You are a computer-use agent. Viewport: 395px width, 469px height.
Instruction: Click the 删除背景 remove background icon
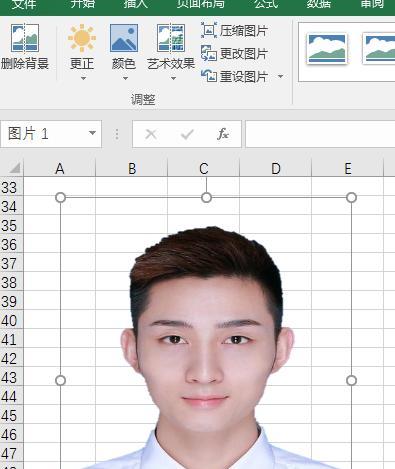point(25,38)
